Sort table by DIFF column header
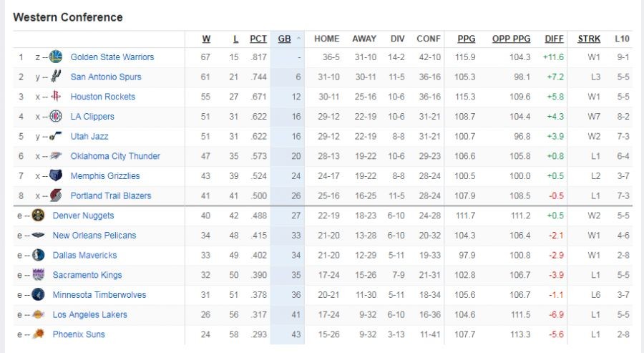The height and width of the screenshot is (353, 644). pos(554,39)
